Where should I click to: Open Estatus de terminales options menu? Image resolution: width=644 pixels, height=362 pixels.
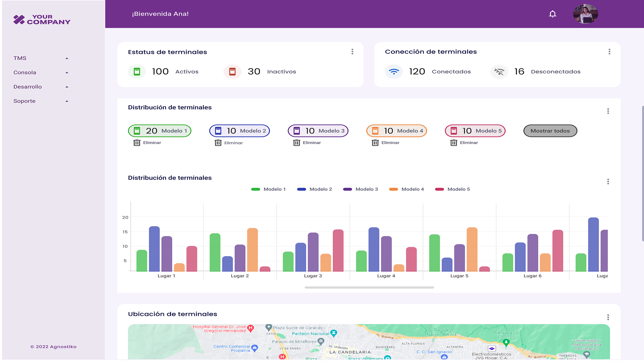pos(352,51)
